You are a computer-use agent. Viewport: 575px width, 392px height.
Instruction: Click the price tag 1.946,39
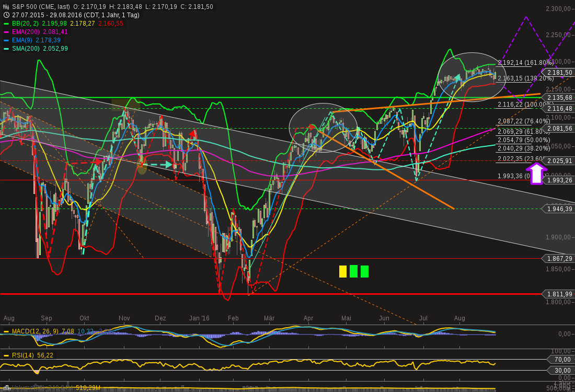(x=558, y=209)
